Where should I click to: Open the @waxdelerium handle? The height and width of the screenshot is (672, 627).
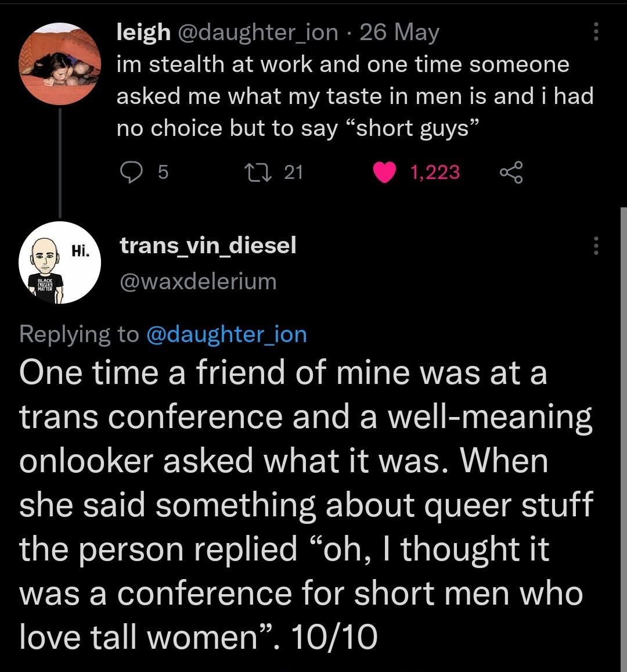[198, 281]
